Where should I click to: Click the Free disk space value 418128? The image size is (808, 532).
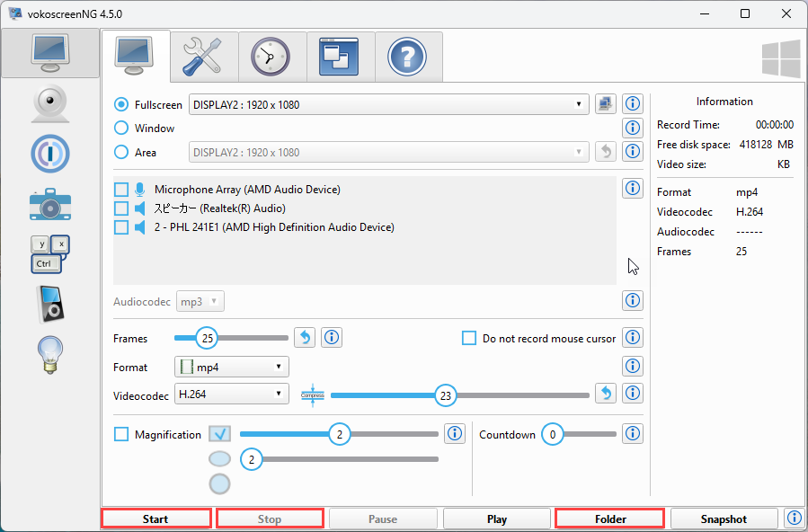point(756,145)
